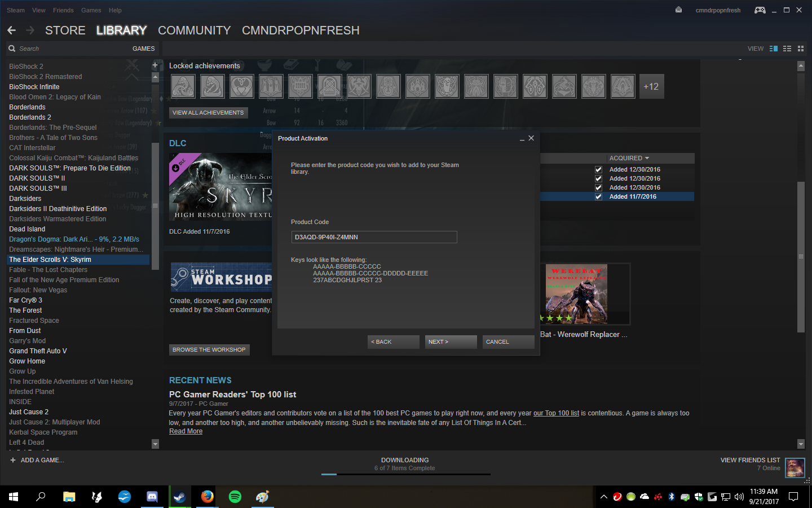Close the Product Activation dialog
Image resolution: width=812 pixels, height=508 pixels.
tap(531, 138)
